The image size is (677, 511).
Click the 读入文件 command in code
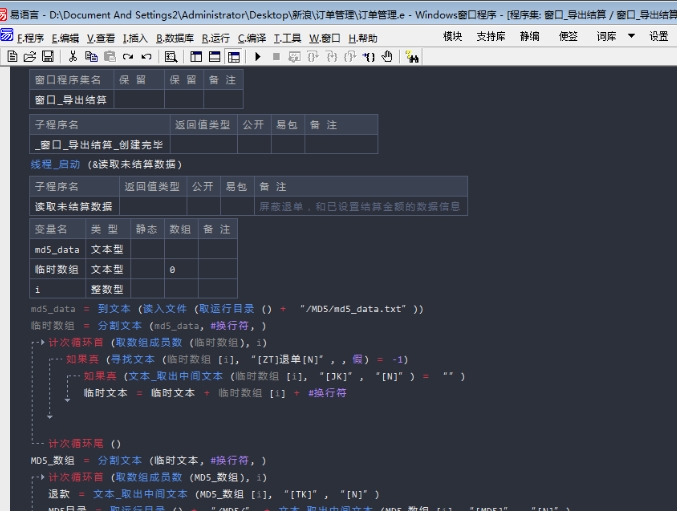(165, 309)
